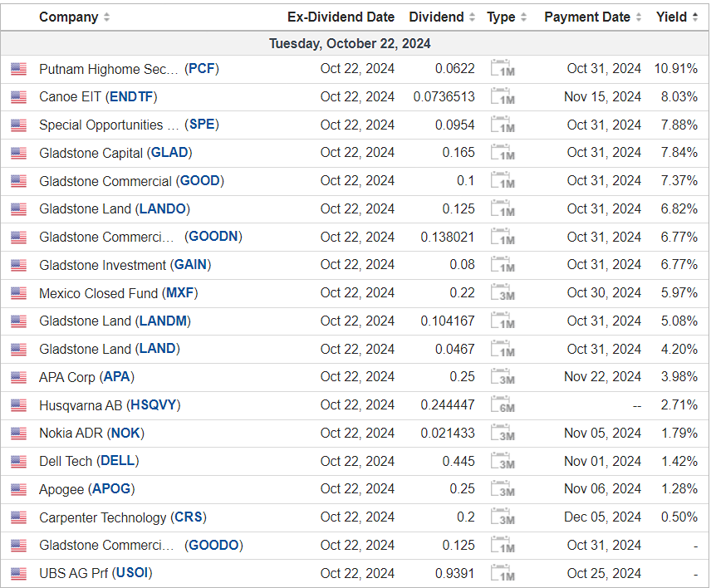Open the GAIN ticker link
Screen dimensions: 711x588
tap(190, 265)
